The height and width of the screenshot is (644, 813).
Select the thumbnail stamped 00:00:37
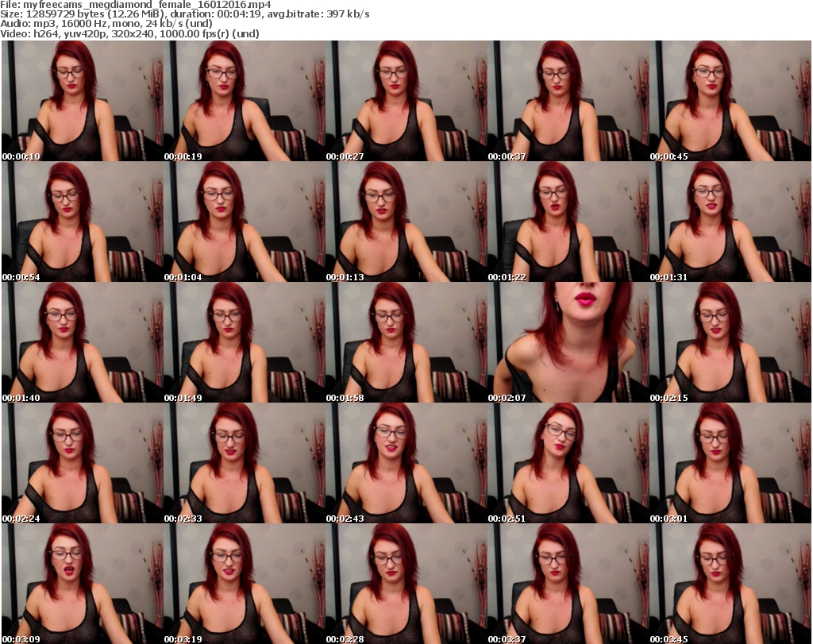click(x=568, y=101)
